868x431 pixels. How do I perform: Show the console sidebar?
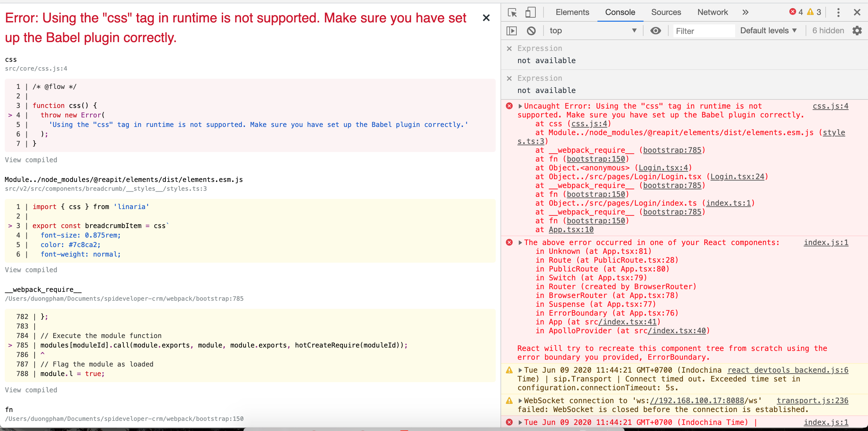coord(512,31)
